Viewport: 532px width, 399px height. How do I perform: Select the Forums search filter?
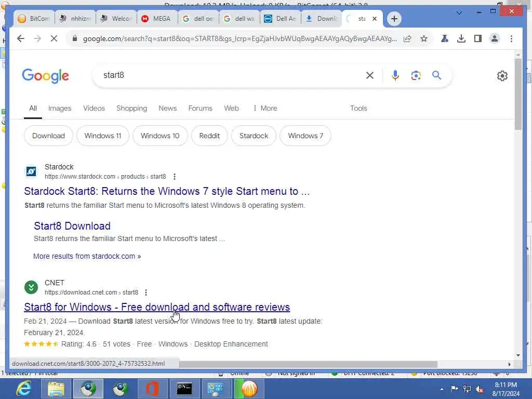(x=200, y=108)
